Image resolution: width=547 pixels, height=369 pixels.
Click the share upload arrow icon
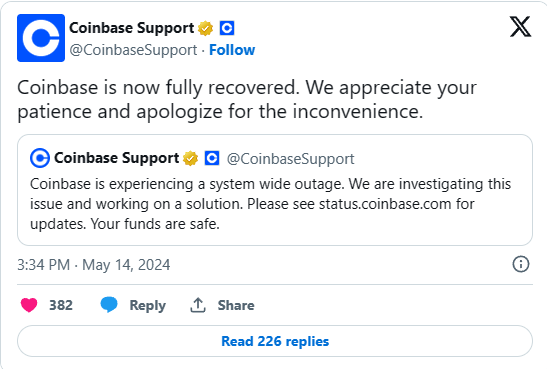(198, 305)
